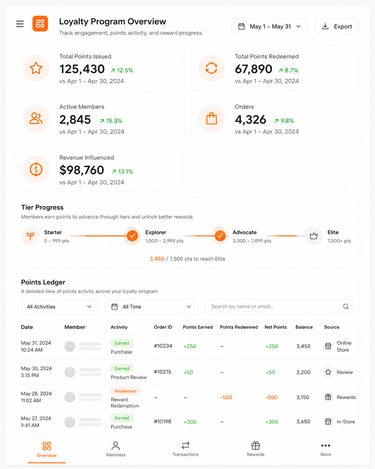The height and width of the screenshot is (469, 375).
Task: Click the 125,430 Total Points Issued value
Action: [x=82, y=69]
